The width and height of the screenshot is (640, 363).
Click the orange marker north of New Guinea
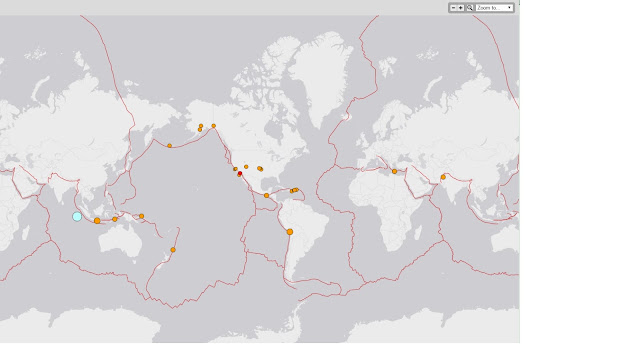pos(142,216)
